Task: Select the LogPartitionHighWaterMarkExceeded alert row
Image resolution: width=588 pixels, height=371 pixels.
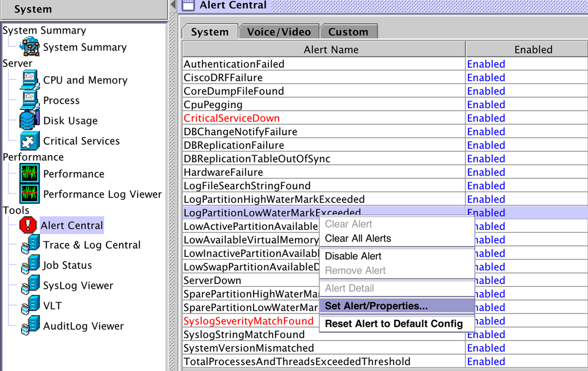Action: (x=324, y=199)
